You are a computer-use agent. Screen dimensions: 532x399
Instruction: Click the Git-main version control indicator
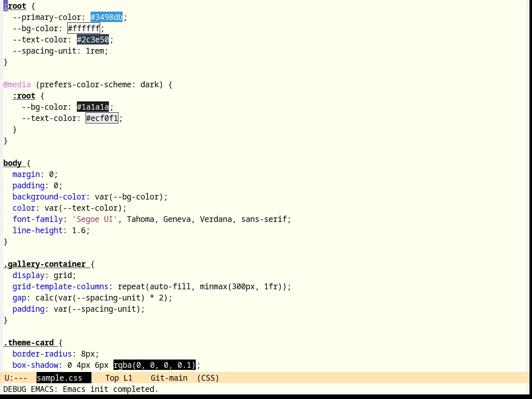[x=169, y=378]
